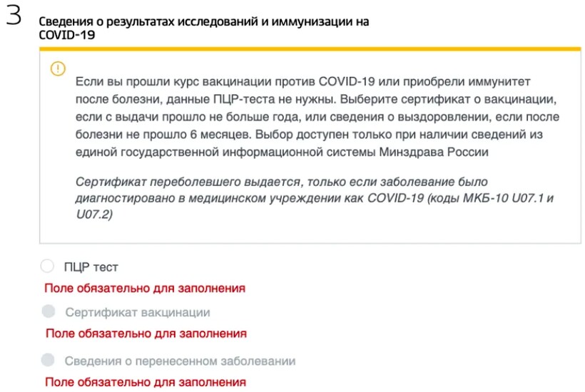This screenshot has width=585, height=392.
Task: Click the error message below Сертификат вакцинации
Action: coord(146,334)
